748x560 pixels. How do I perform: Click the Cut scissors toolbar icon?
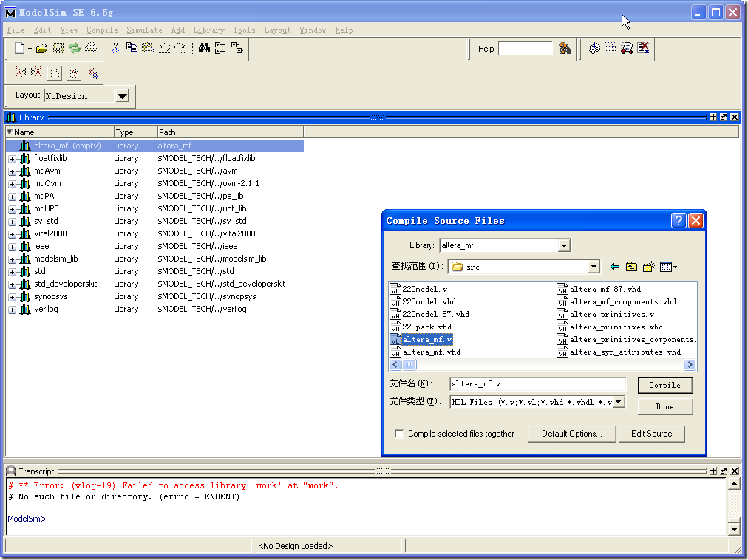coord(115,49)
